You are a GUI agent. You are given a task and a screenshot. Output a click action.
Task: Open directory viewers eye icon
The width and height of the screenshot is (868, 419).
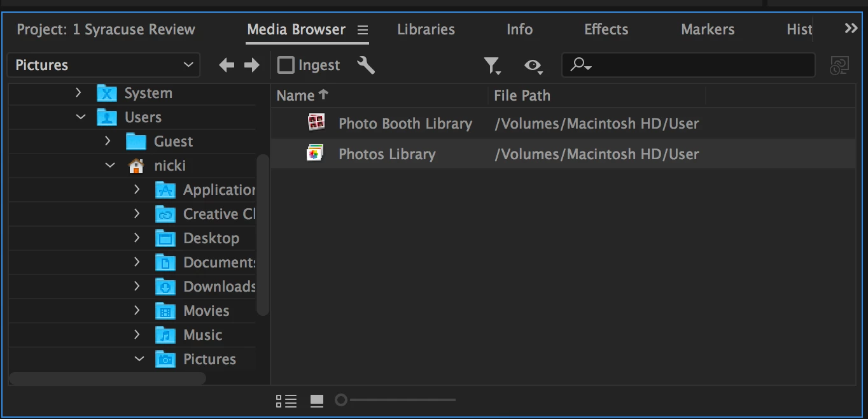coord(533,66)
